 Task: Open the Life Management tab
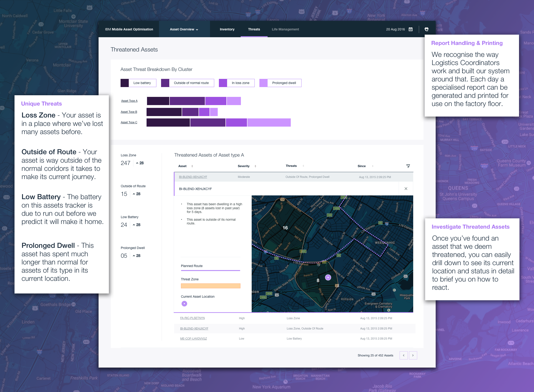[285, 29]
